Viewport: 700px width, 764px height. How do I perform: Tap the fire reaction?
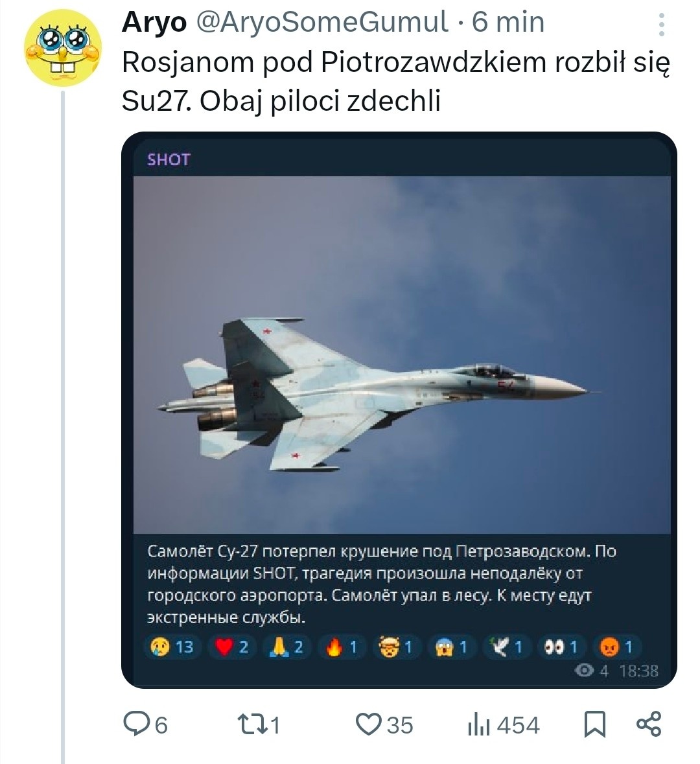(342, 647)
